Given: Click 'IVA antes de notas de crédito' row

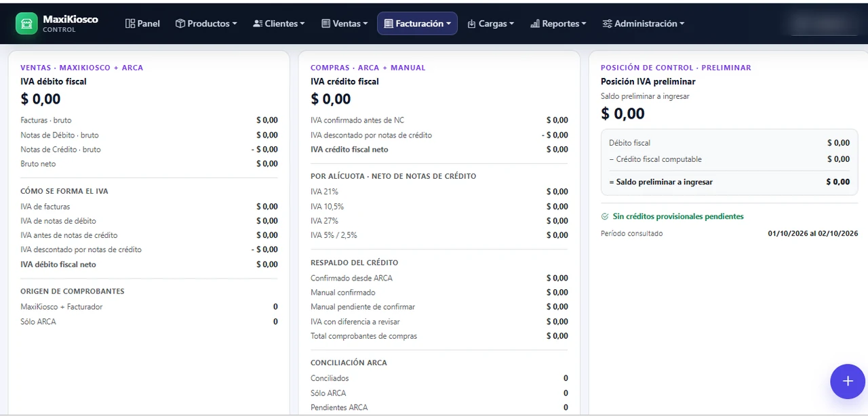Looking at the screenshot, I should pyautogui.click(x=149, y=235).
